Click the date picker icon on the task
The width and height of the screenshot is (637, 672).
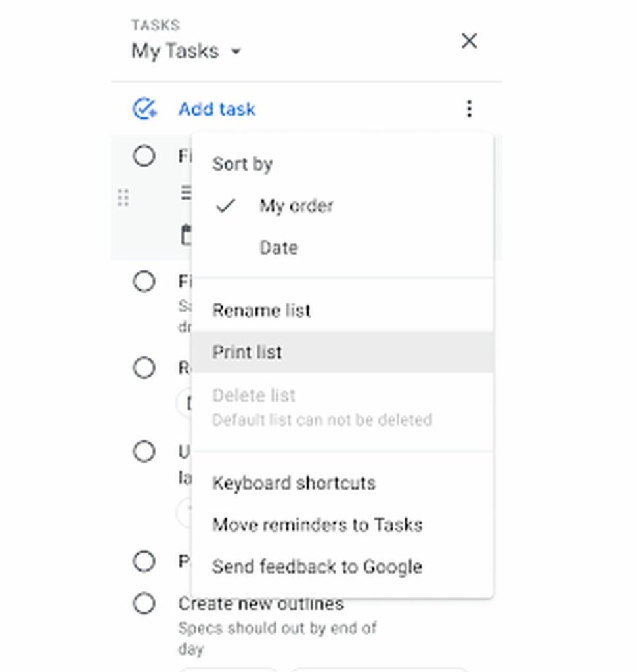click(x=186, y=235)
